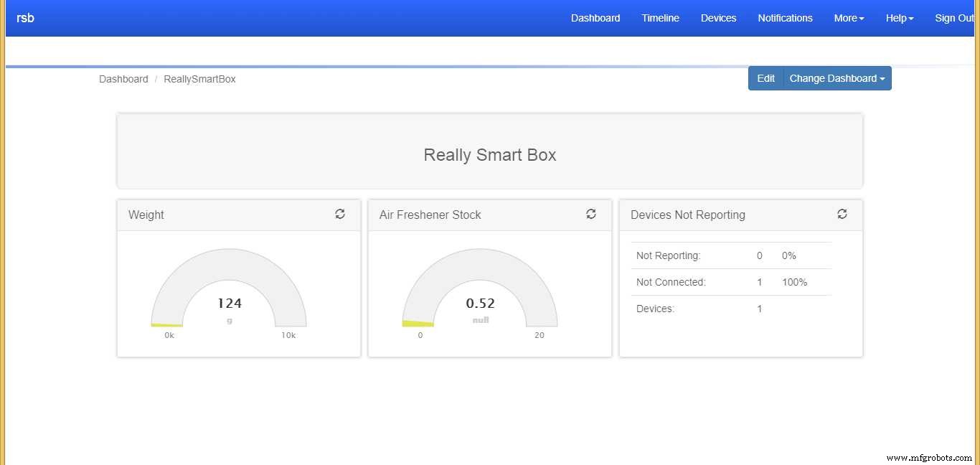Navigate to the Devices page
The height and width of the screenshot is (465, 980).
(x=718, y=18)
